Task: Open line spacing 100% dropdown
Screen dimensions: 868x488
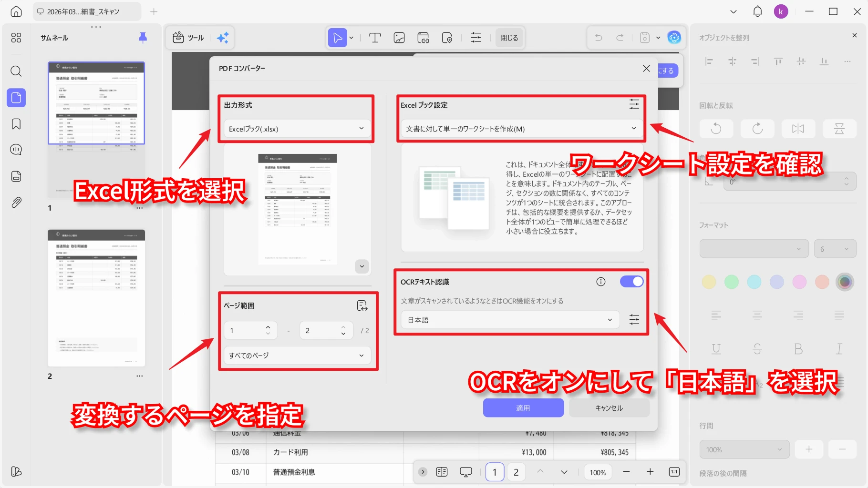Action: click(x=744, y=449)
